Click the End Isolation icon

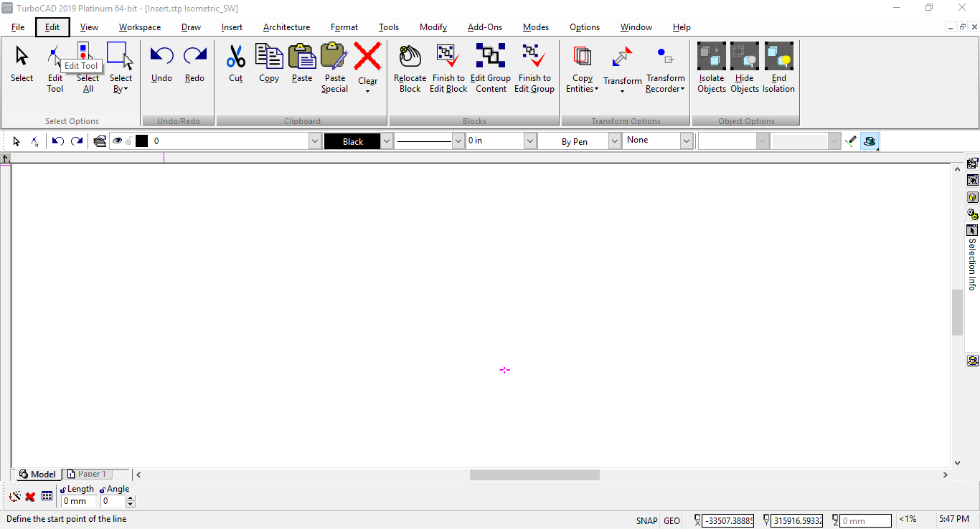coord(778,56)
